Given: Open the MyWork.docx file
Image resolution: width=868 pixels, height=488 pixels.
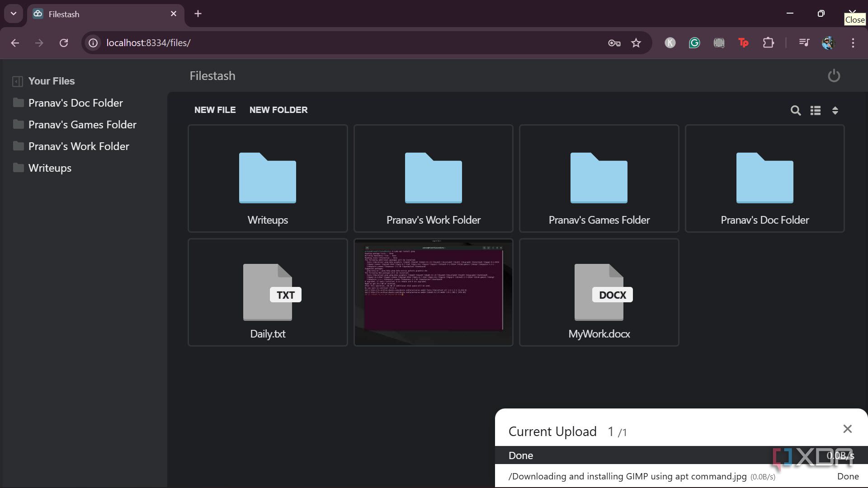Looking at the screenshot, I should tap(599, 292).
